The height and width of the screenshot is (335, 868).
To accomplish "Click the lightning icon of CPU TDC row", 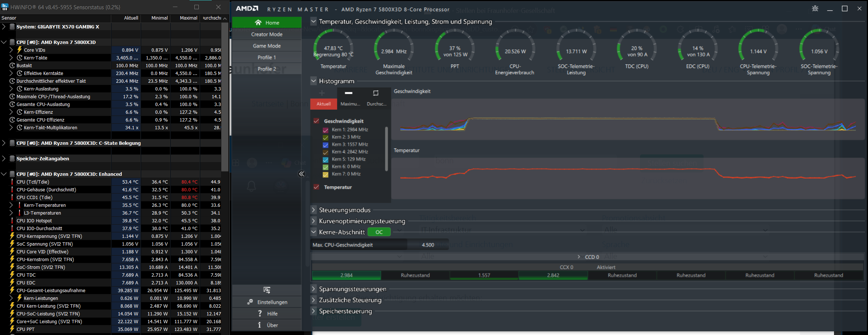I will tap(12, 275).
